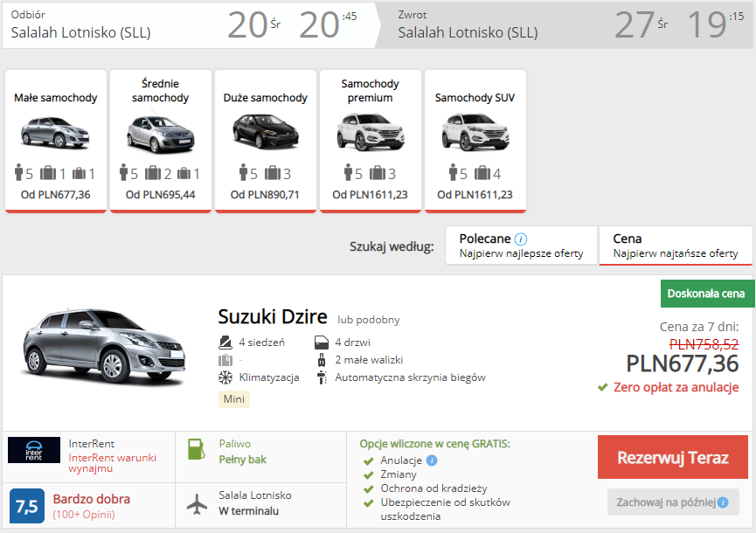This screenshot has height=533, width=756.
Task: Filter by Samochody premium category
Action: [x=370, y=141]
